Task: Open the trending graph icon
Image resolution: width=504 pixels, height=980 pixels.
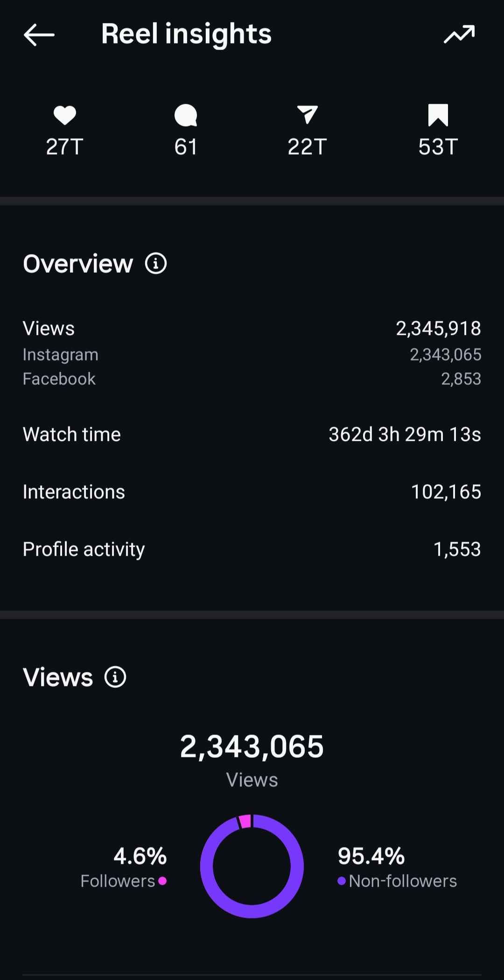Action: click(459, 35)
